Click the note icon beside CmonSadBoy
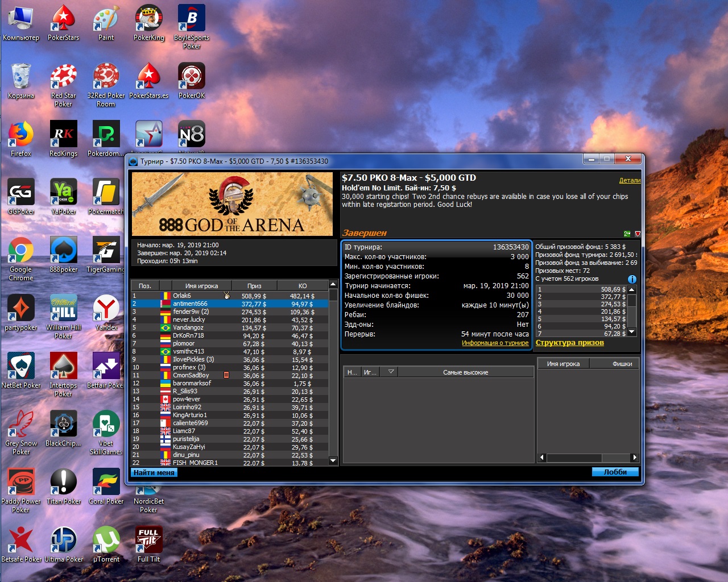This screenshot has height=582, width=728. click(x=226, y=375)
